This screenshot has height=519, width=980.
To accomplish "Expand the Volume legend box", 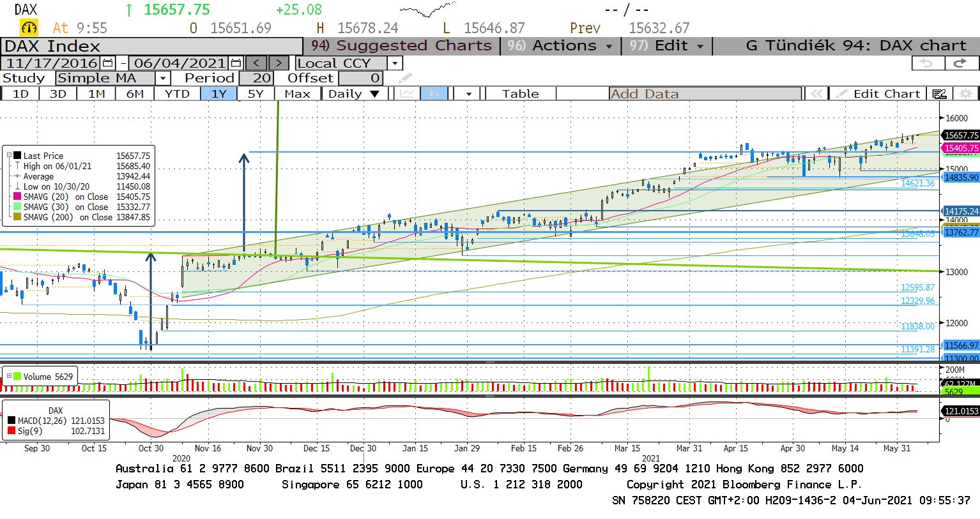I will [x=9, y=377].
